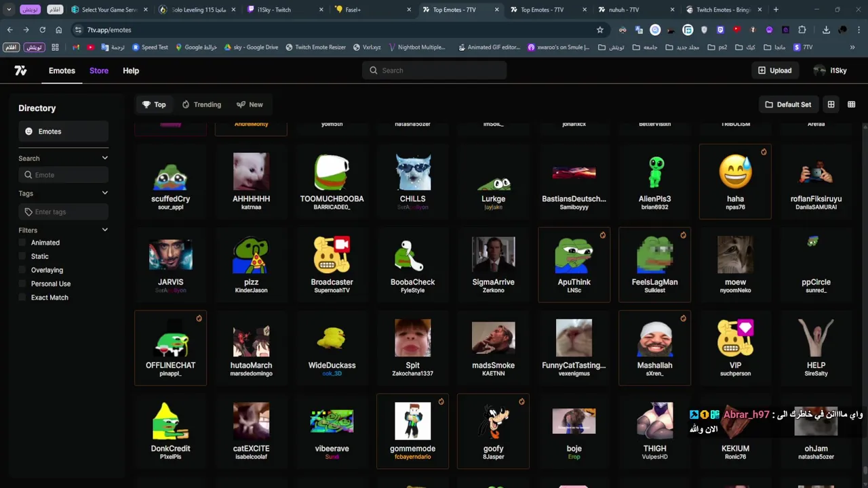The height and width of the screenshot is (488, 868).
Task: Open the scuffedCry emote
Action: 170,182
